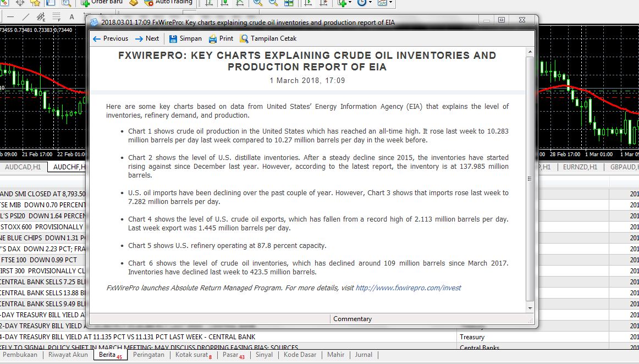Viewport: 639px width, 364px height.
Task: Expand the templates dropdown arrow
Action: tap(390, 2)
